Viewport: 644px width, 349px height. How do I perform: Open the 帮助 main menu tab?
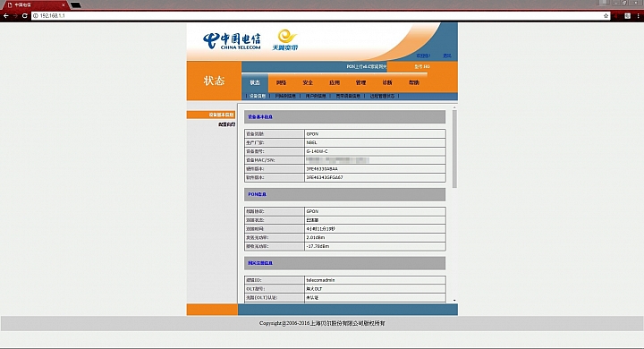point(414,82)
